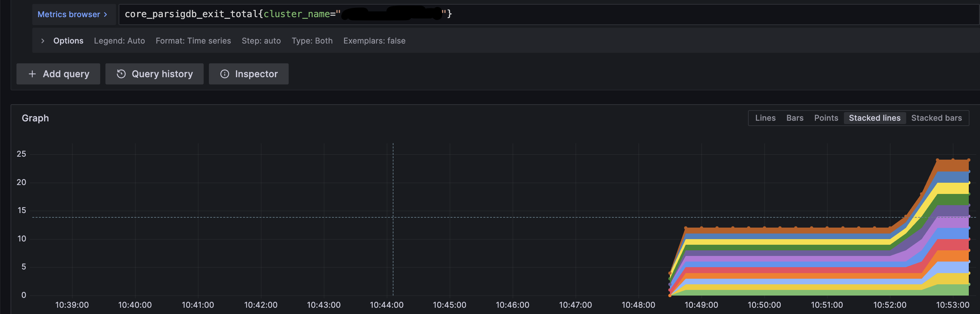The image size is (980, 314).
Task: Switch the graph to Points mode
Action: click(826, 118)
